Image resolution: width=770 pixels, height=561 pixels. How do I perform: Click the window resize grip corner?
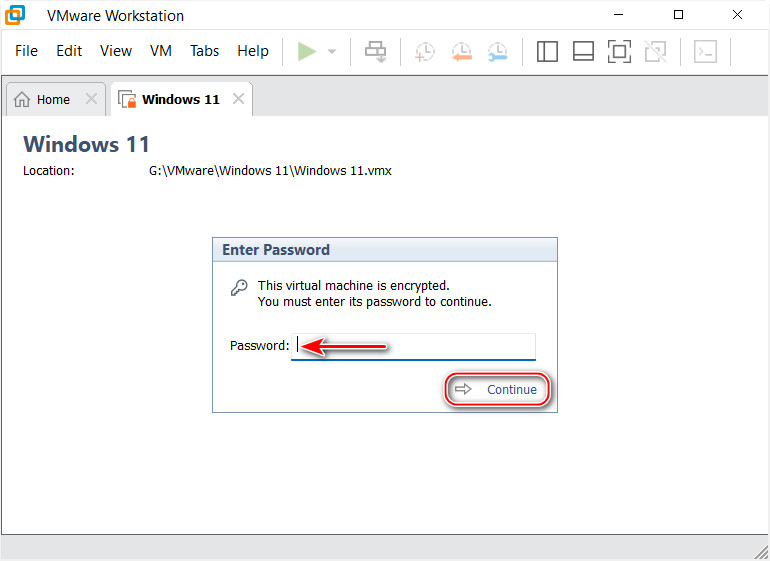pyautogui.click(x=760, y=552)
